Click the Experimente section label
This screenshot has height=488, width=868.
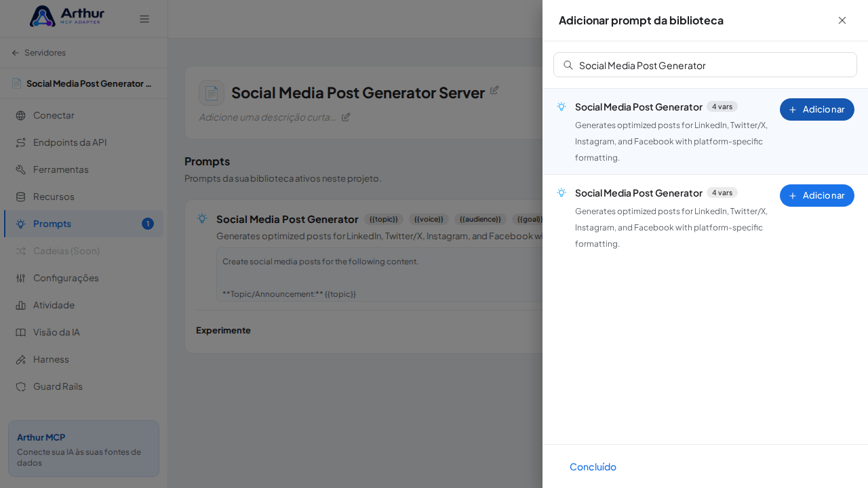click(x=223, y=330)
